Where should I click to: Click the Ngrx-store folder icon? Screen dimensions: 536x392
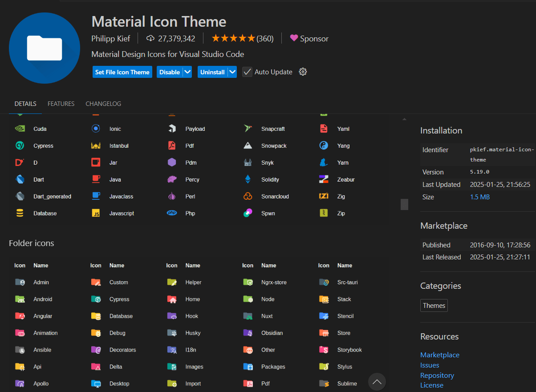(x=248, y=282)
